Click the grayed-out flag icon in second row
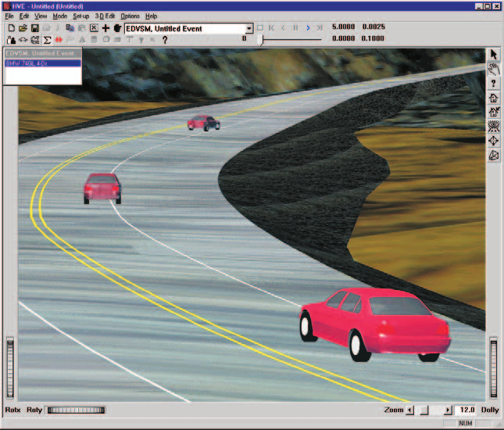This screenshot has width=504, height=430. [x=70, y=40]
